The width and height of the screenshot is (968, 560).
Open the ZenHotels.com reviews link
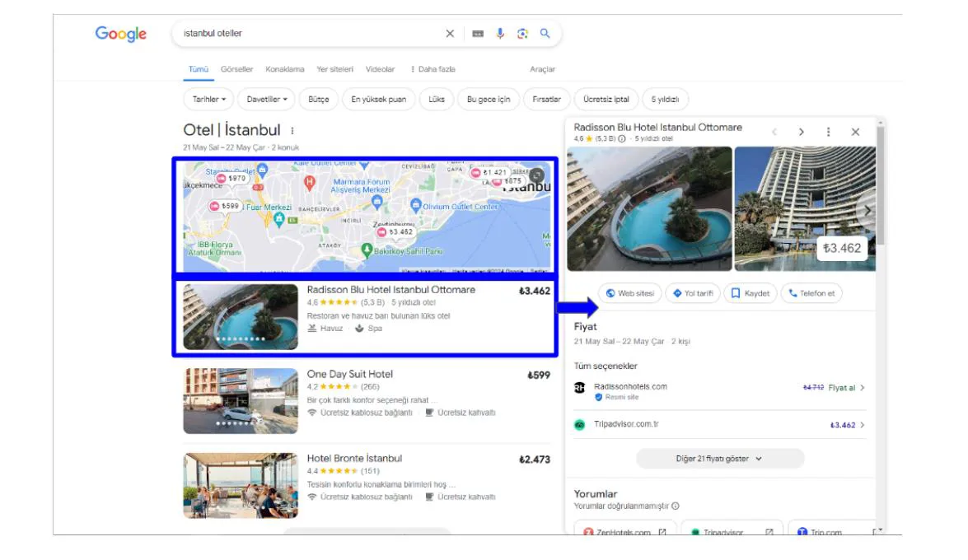[624, 530]
